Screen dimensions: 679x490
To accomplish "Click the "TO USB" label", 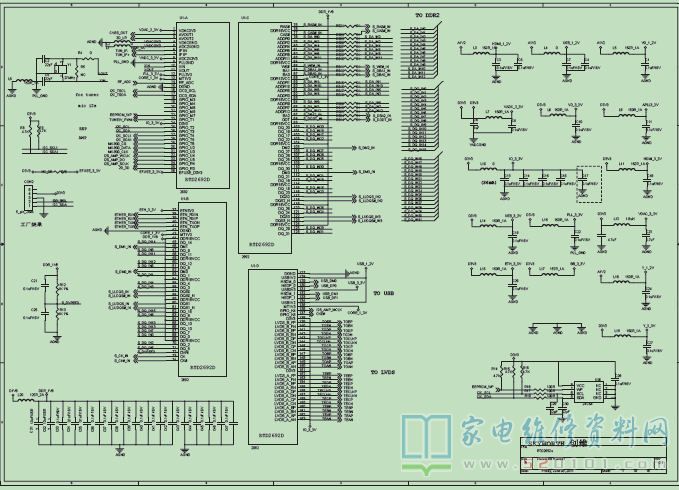I will point(383,294).
